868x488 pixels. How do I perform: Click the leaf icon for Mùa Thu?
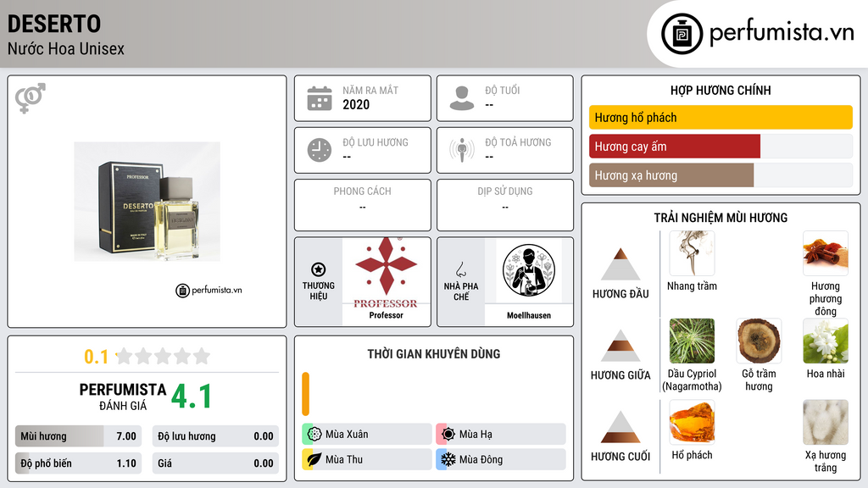point(314,459)
